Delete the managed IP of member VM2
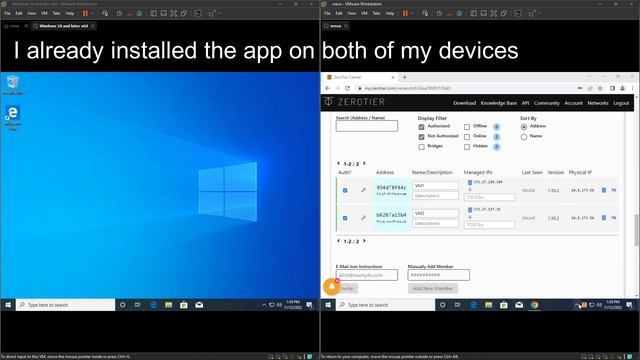 tap(470, 209)
